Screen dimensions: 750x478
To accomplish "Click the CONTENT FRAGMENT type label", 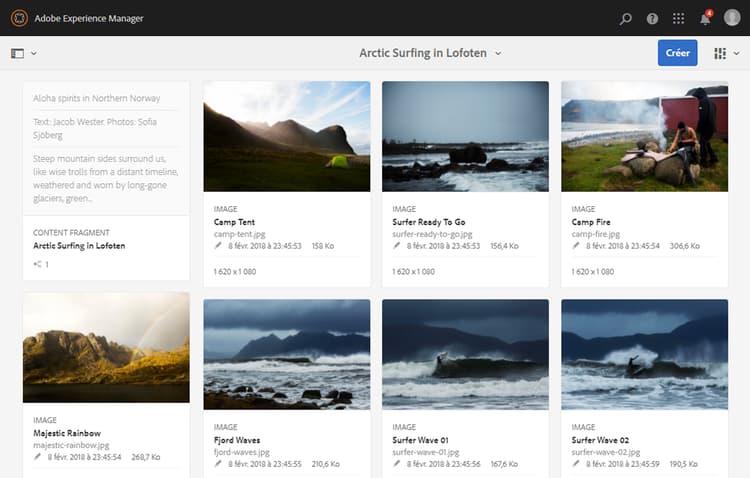I will [x=71, y=233].
